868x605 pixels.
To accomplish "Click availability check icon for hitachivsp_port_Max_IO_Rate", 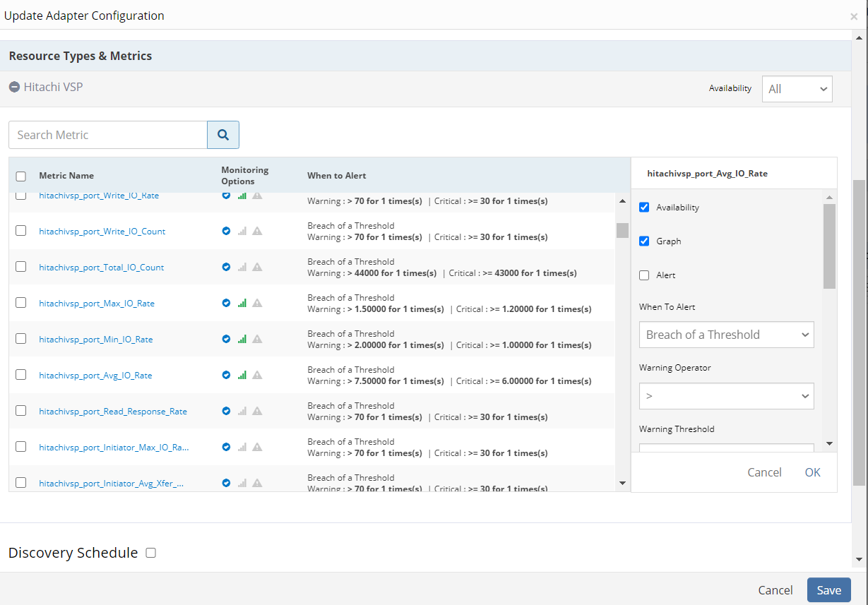I will pos(226,303).
